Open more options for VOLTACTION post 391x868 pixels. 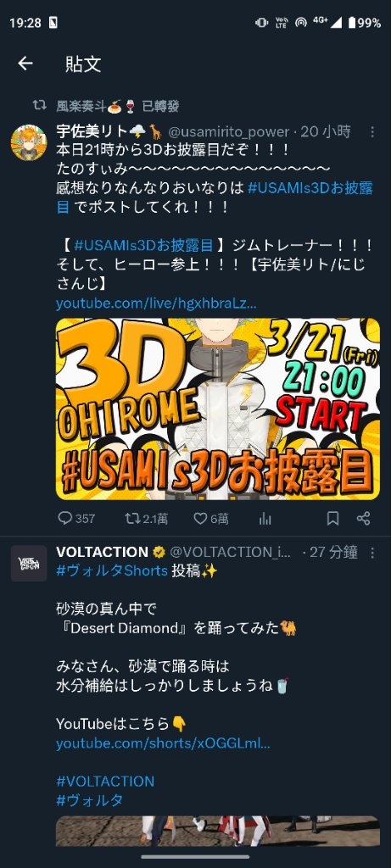click(372, 553)
